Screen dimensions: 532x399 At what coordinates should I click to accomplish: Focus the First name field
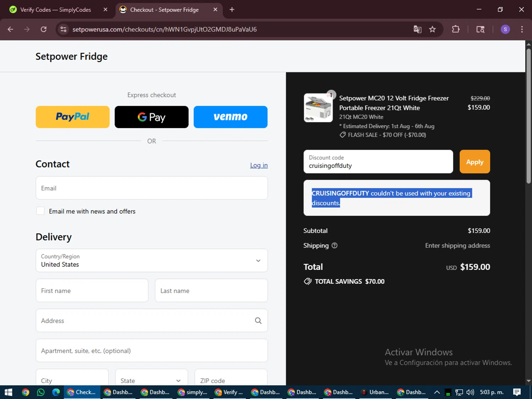pyautogui.click(x=92, y=290)
